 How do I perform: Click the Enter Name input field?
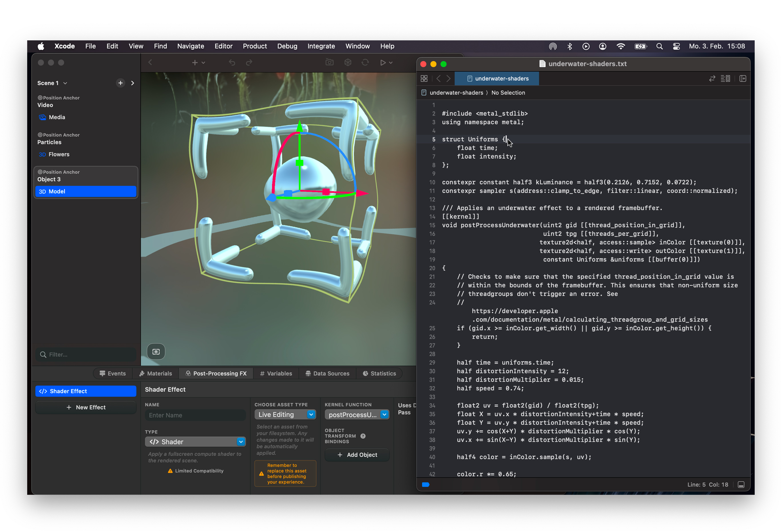point(195,415)
